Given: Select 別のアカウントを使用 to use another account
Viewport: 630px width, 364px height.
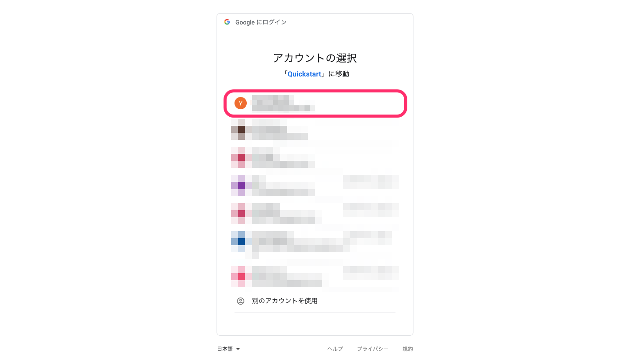Looking at the screenshot, I should click(284, 301).
